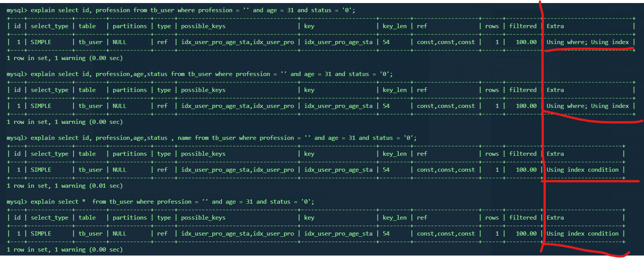Select the "key_len" header of second table

[395, 90]
